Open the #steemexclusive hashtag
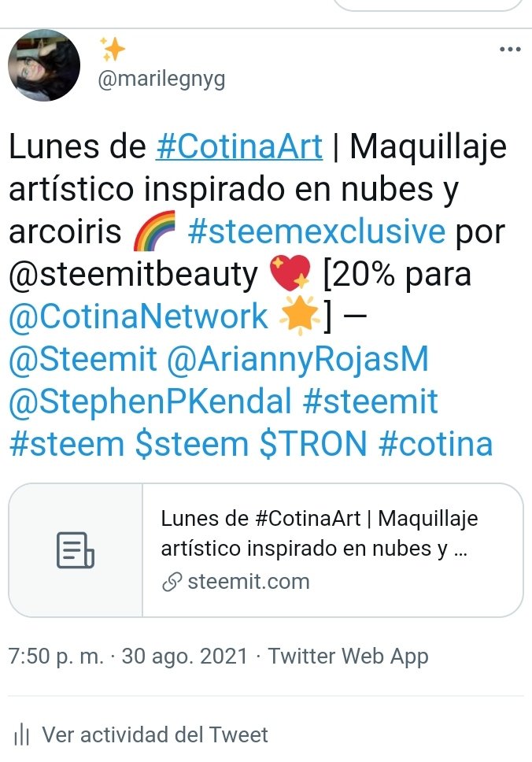Viewport: 532px width, 762px height. tap(316, 231)
